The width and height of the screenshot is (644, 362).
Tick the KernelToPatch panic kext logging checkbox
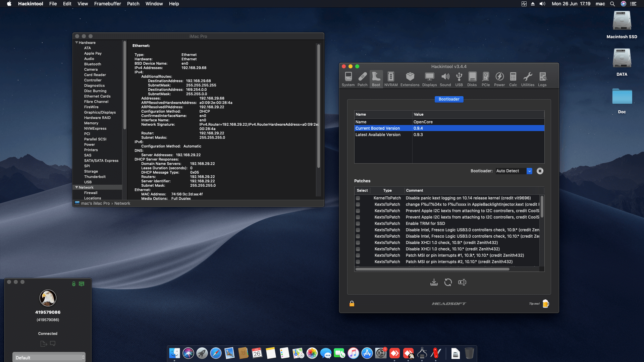pos(358,198)
